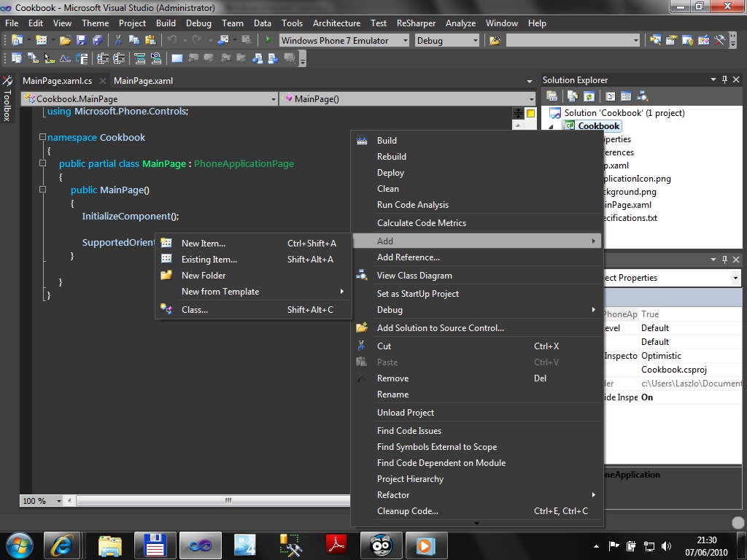Collapse the Cookbook project tree node
This screenshot has width=747, height=560.
tap(551, 127)
